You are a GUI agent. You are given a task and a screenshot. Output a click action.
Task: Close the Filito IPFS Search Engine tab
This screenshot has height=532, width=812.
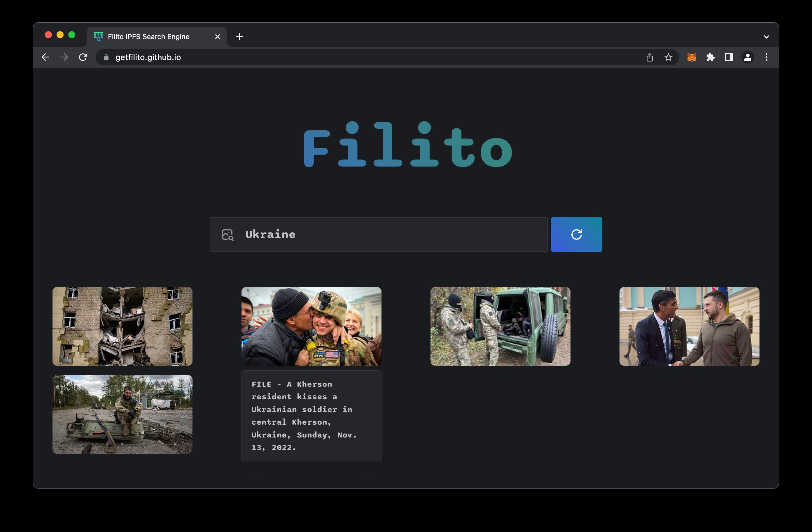pyautogui.click(x=217, y=37)
